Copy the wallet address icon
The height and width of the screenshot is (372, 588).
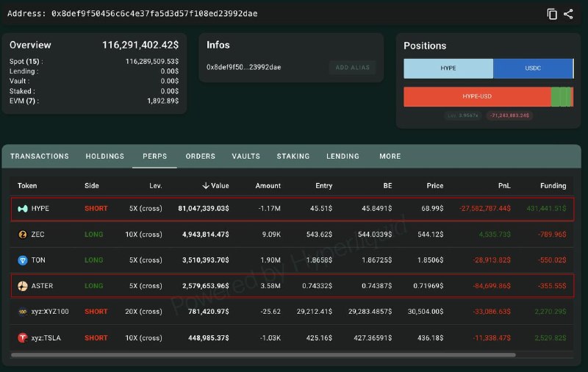552,14
